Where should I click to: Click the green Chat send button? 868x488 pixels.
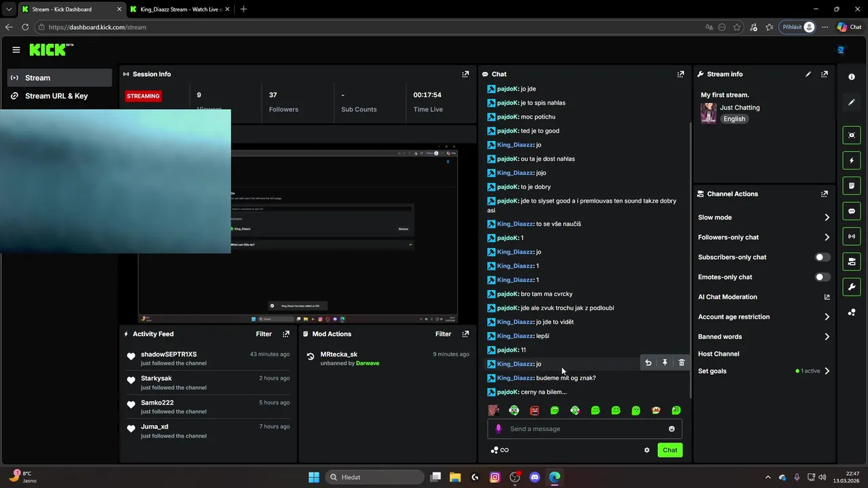(670, 450)
